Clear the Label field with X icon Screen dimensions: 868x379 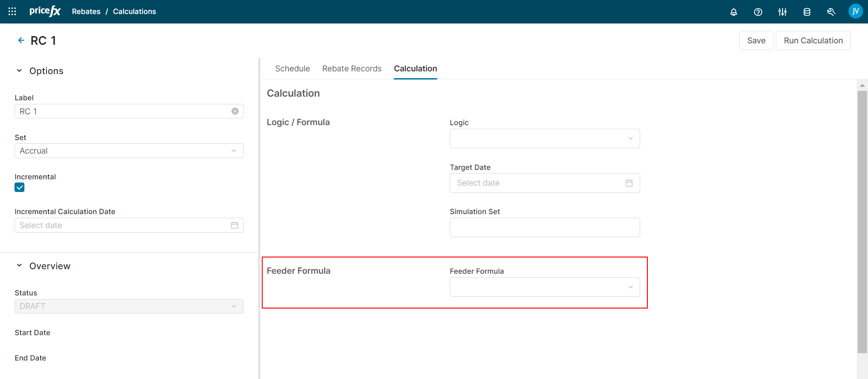pos(235,111)
